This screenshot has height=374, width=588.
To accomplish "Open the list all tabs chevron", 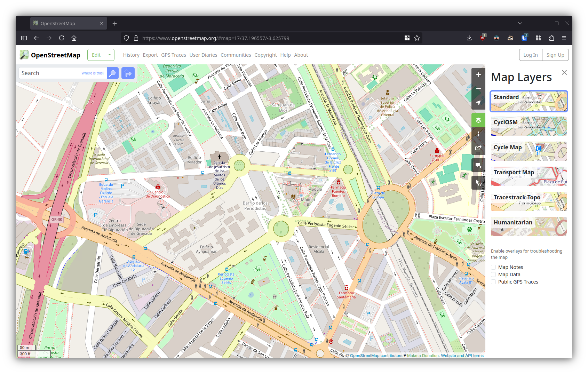I will click(520, 23).
